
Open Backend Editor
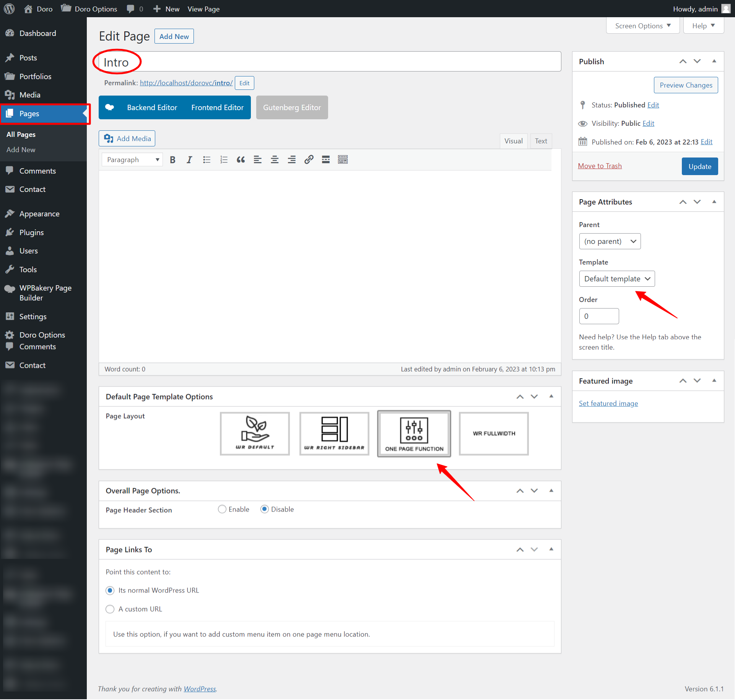[x=152, y=107]
